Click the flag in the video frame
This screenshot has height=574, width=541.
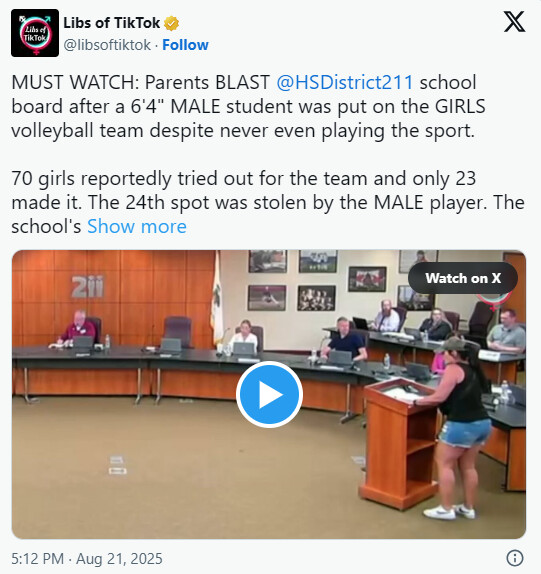point(217,298)
